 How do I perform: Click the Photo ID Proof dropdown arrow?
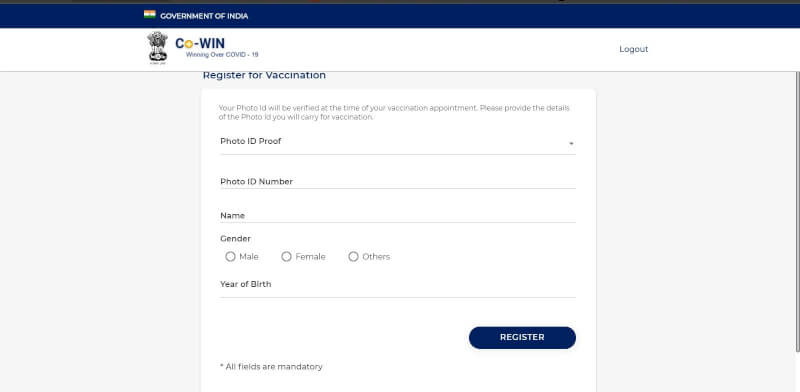click(x=571, y=144)
